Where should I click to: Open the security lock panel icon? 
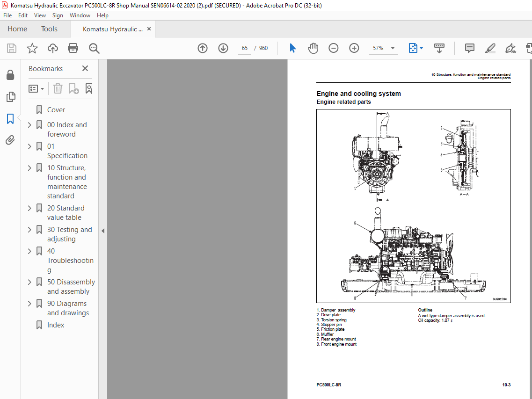point(10,75)
